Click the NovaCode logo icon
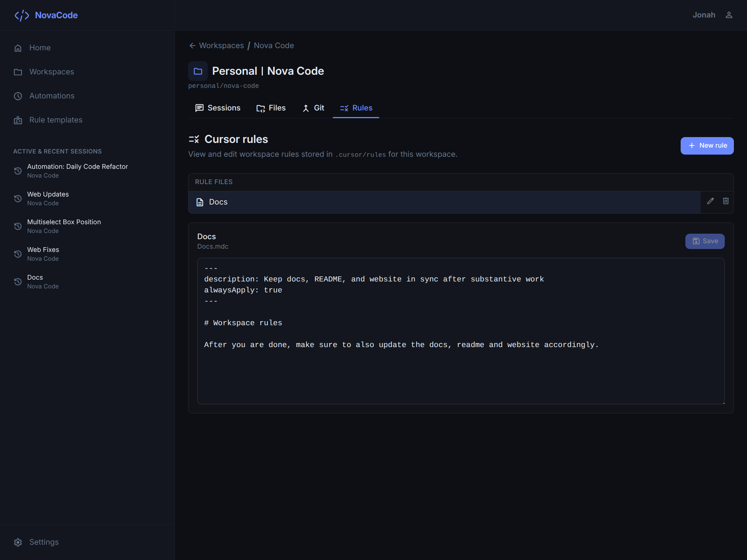Screen dimensions: 747x560 22,15
